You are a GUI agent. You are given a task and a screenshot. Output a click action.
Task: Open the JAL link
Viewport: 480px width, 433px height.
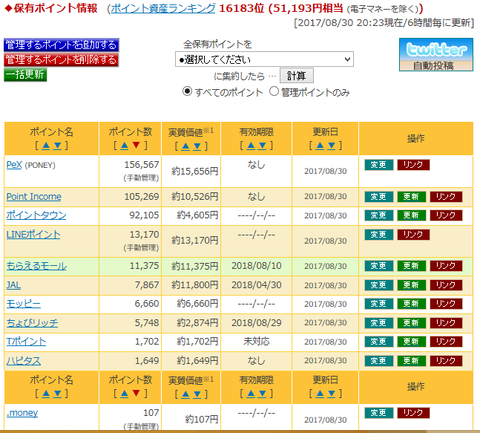[x=14, y=285]
